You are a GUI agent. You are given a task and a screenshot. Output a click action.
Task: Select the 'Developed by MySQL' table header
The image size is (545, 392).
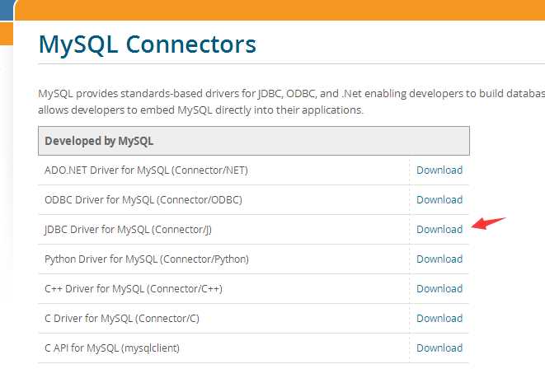(x=254, y=141)
